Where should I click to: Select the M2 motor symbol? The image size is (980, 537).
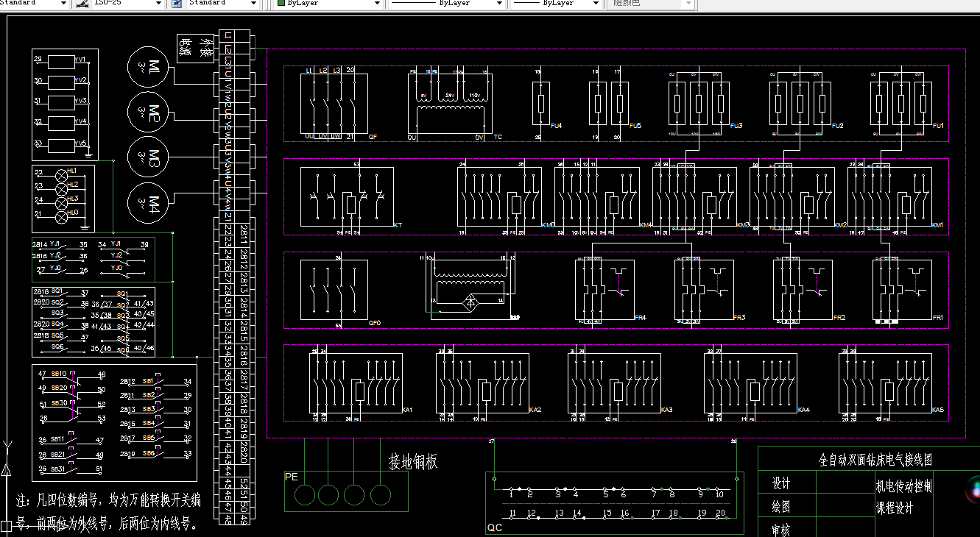(x=149, y=113)
